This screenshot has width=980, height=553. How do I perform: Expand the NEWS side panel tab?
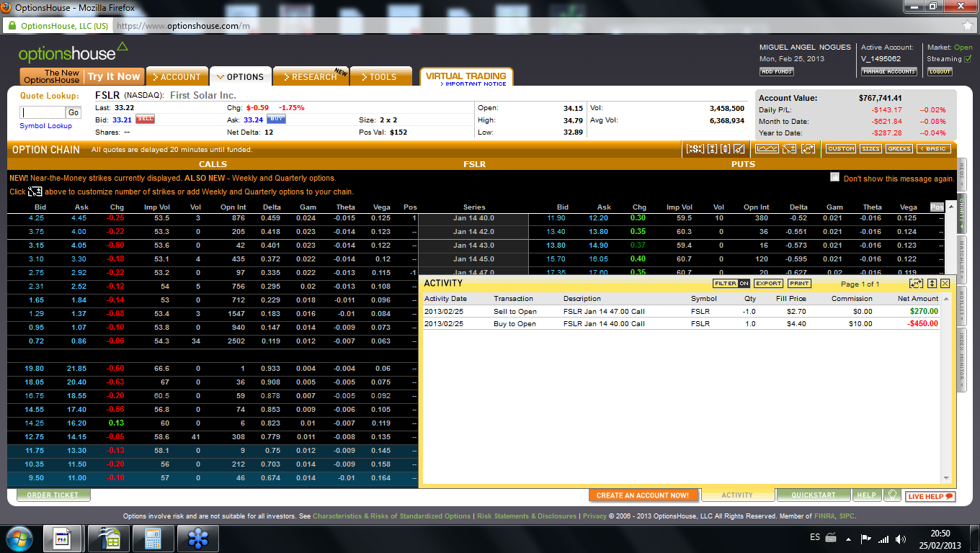pos(961,173)
